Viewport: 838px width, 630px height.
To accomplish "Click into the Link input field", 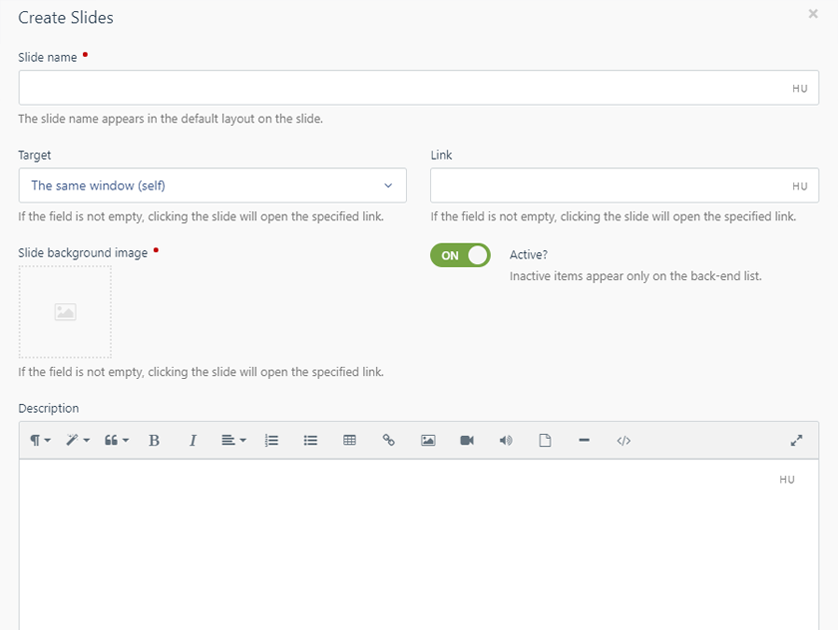I will 624,185.
